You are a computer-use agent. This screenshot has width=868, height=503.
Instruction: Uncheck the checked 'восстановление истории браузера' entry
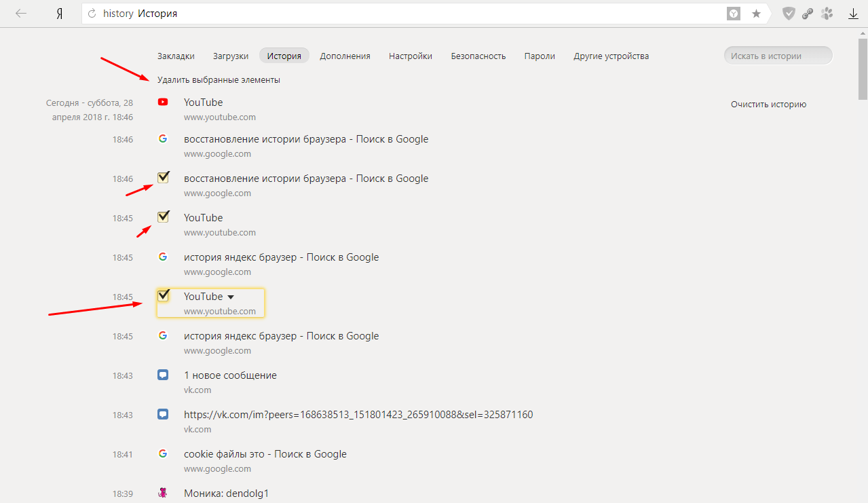(x=163, y=178)
